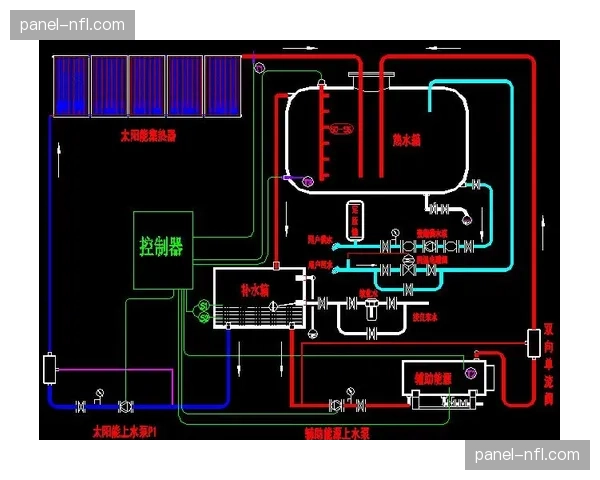The width and height of the screenshot is (600, 480).
Task: Click the bottom-right panel-nfl.com watermark
Action: [527, 455]
